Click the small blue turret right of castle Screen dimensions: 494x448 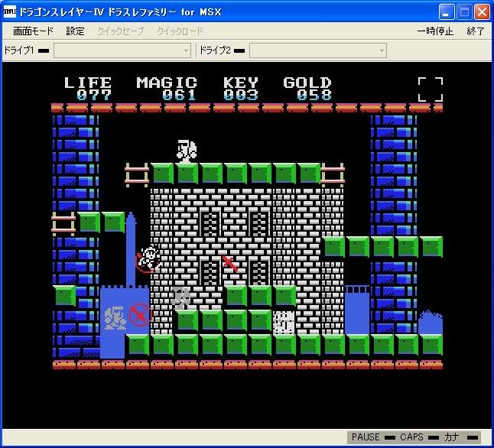[x=357, y=310]
